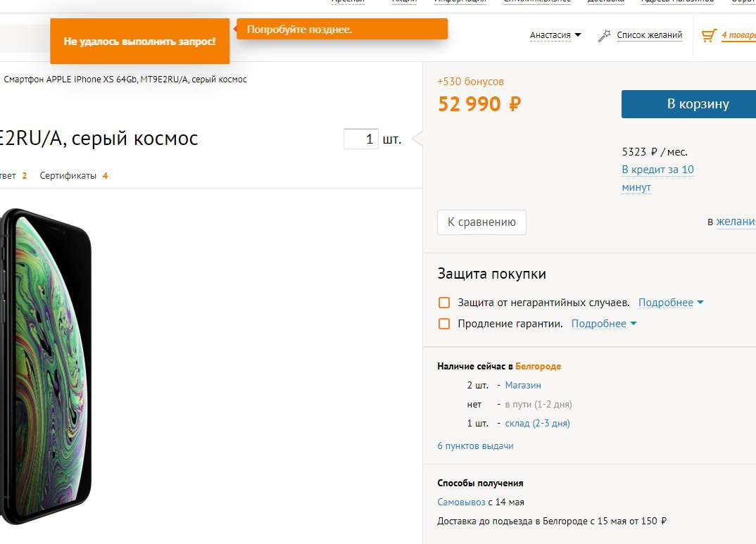
Task: Open the 4 товара cart link
Action: [738, 35]
